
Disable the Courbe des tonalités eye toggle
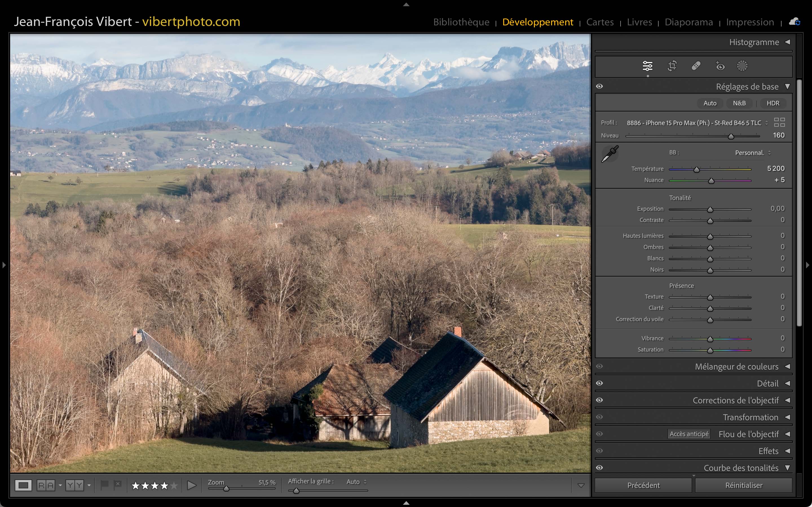point(600,468)
